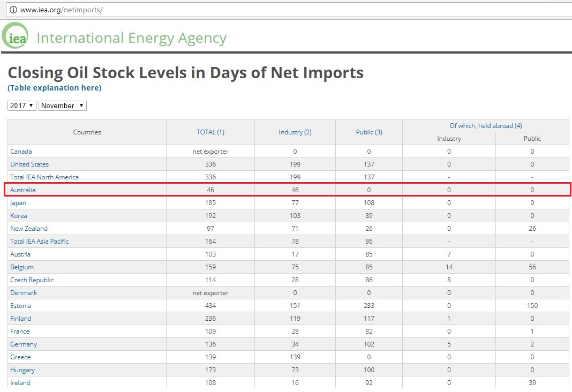
Task: Click Estonia's total value 434
Action: pyautogui.click(x=210, y=306)
